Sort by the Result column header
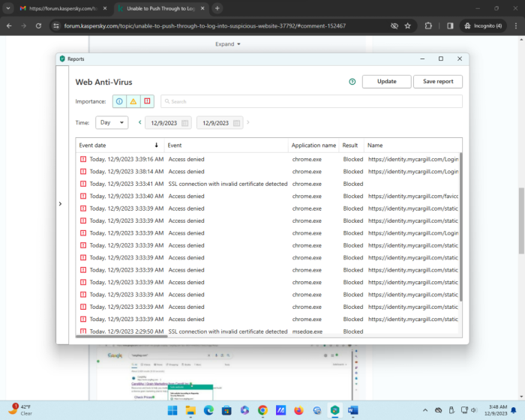Viewport: 525px width, 420px height. pyautogui.click(x=351, y=145)
